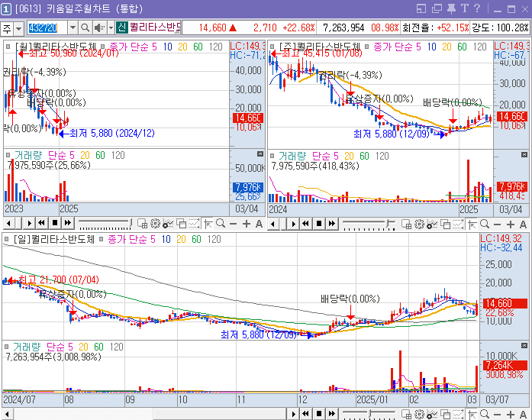Screen dimensions: 532x420
Task: Toggle the square marker beside daily 거래량 label
Action: tap(6, 347)
